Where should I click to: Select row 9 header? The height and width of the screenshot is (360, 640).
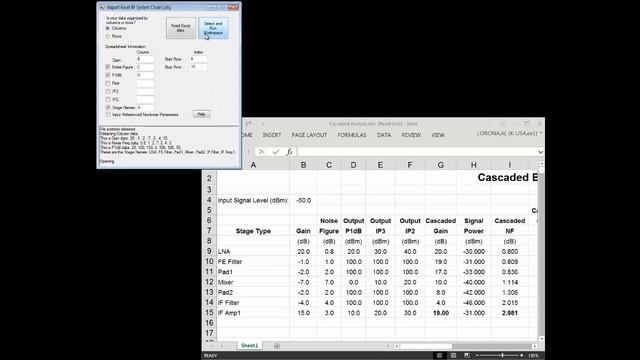click(209, 251)
